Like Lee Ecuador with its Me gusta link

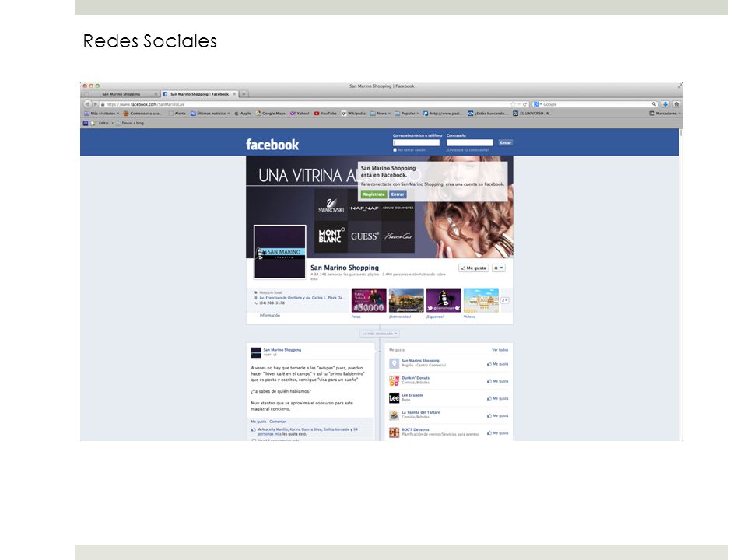tap(498, 398)
